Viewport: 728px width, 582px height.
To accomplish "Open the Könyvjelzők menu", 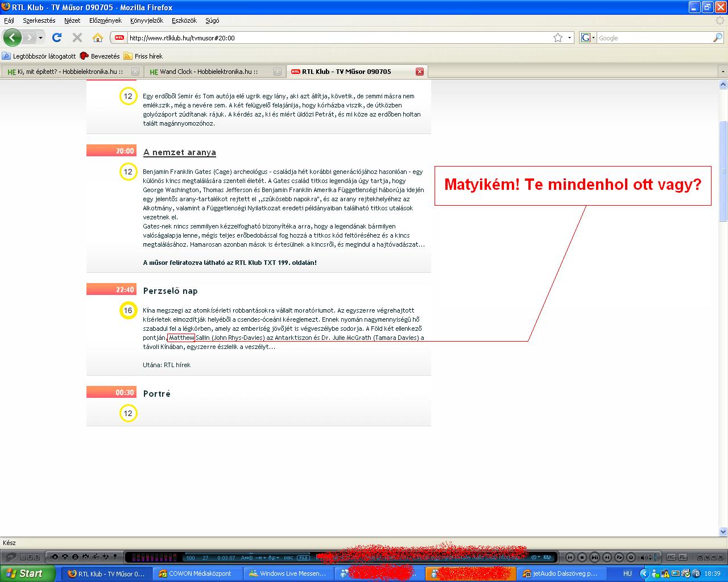I will pyautogui.click(x=147, y=20).
